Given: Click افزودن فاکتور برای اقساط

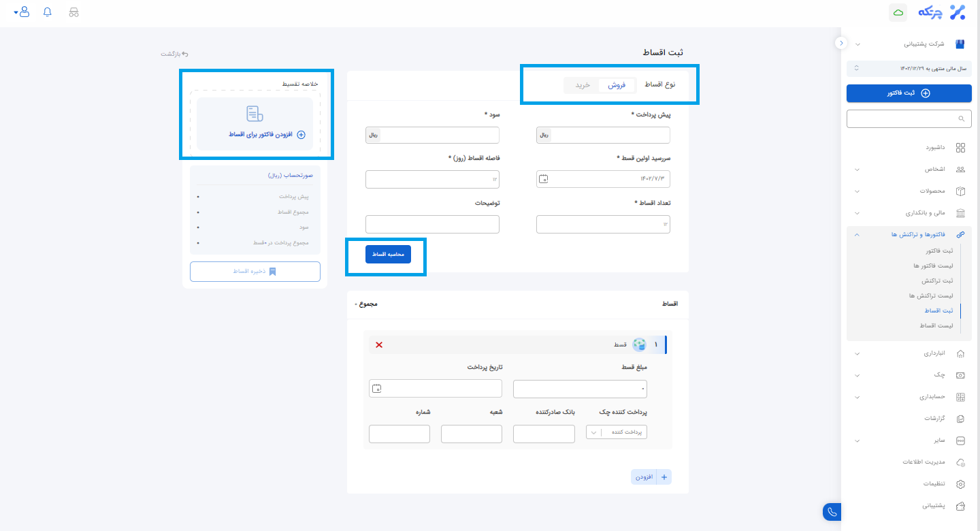Looking at the screenshot, I should (x=267, y=135).
